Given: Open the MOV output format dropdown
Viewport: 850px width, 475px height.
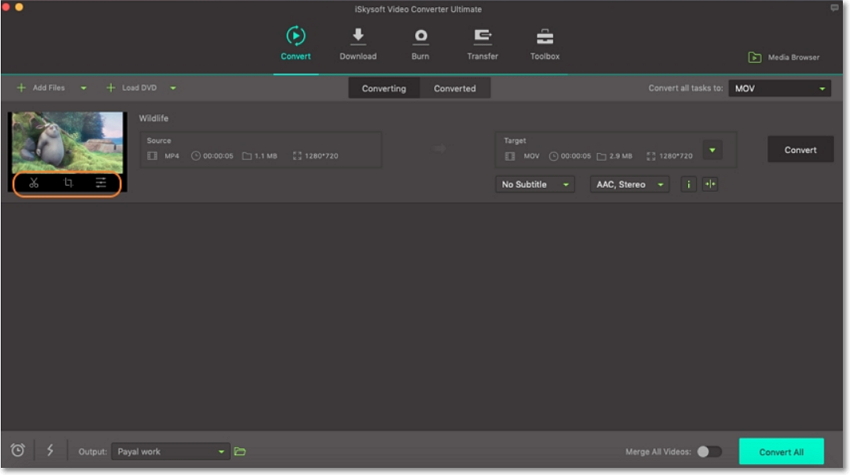Looking at the screenshot, I should [x=779, y=88].
